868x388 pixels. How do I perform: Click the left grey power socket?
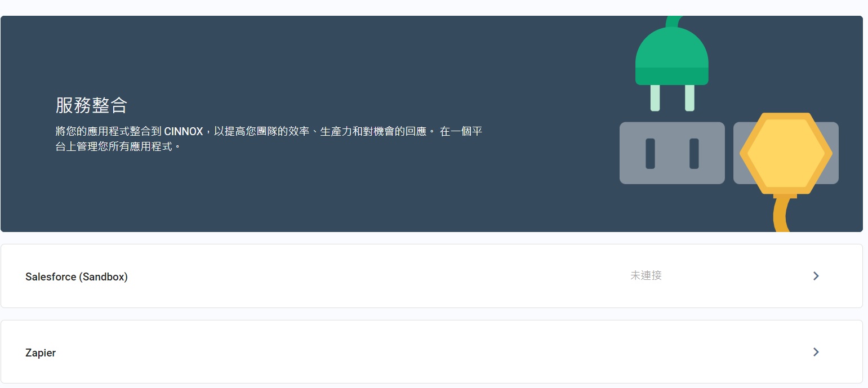672,153
